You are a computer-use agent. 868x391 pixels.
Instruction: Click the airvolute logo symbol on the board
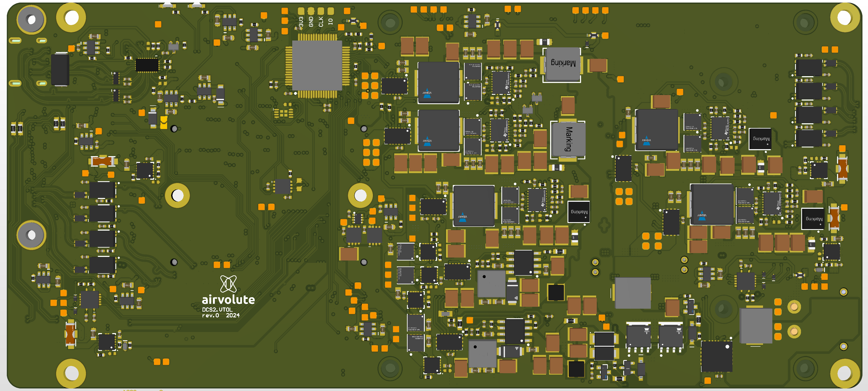228,284
